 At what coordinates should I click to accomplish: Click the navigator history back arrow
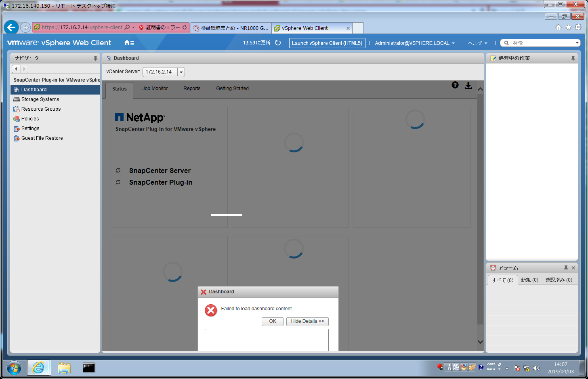click(x=16, y=69)
